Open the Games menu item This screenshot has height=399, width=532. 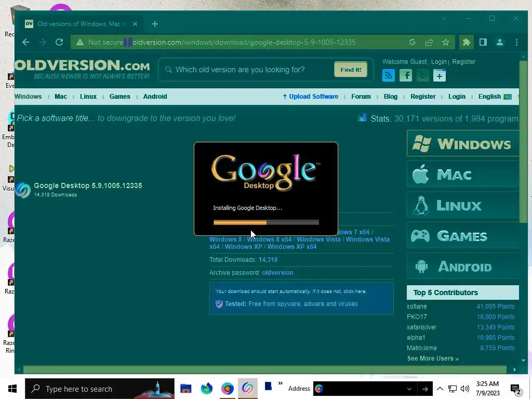tap(120, 96)
